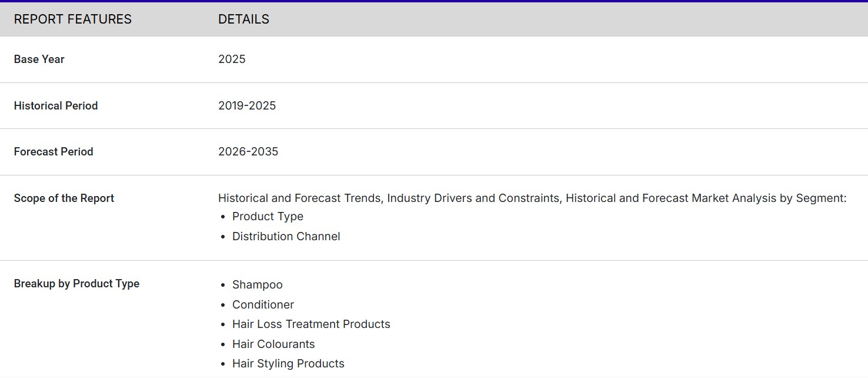Select the Base Year row label
Viewport: 868px width, 378px height.
39,59
